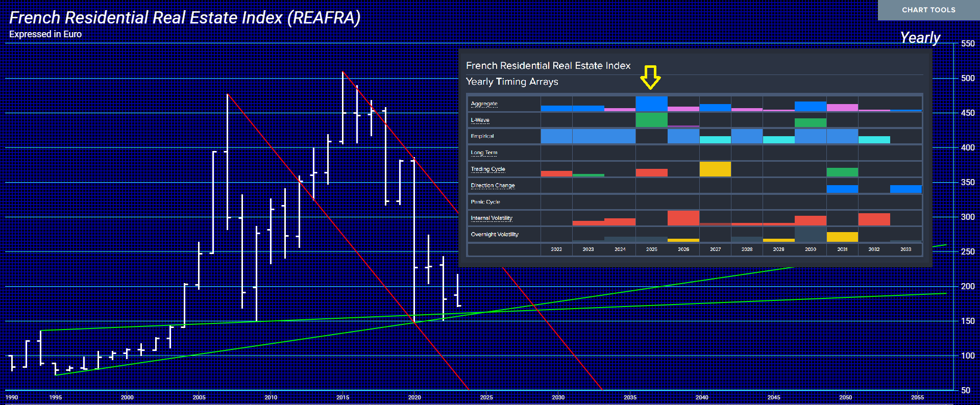Click the French Residential Real Estate Index chart title
Viewport: 980px width, 405px height.
pyautogui.click(x=185, y=18)
